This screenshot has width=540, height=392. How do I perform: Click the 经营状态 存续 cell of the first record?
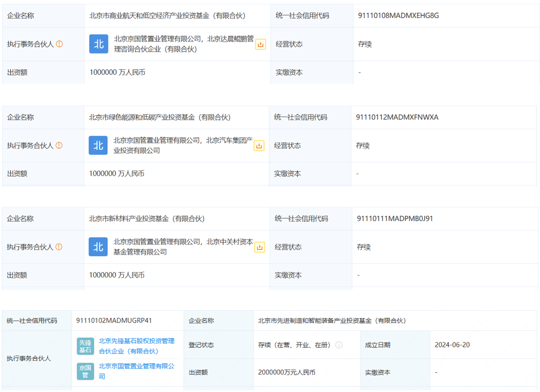click(365, 44)
